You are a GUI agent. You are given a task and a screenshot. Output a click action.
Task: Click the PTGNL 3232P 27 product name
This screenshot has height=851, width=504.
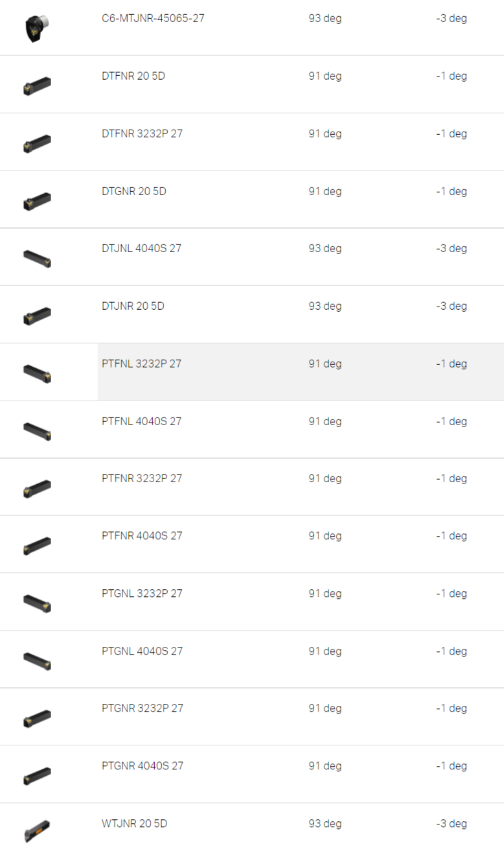[x=142, y=594]
